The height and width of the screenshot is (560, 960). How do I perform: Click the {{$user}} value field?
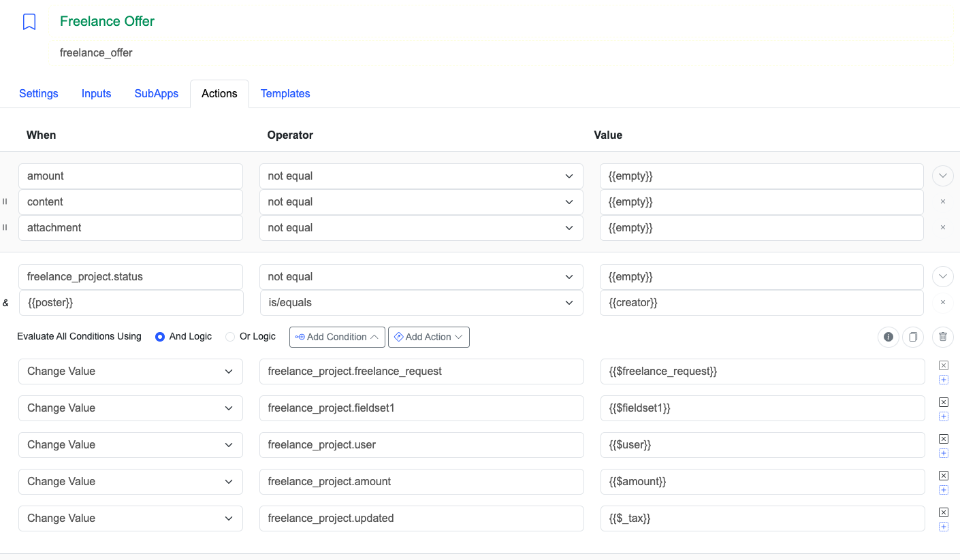pyautogui.click(x=763, y=445)
